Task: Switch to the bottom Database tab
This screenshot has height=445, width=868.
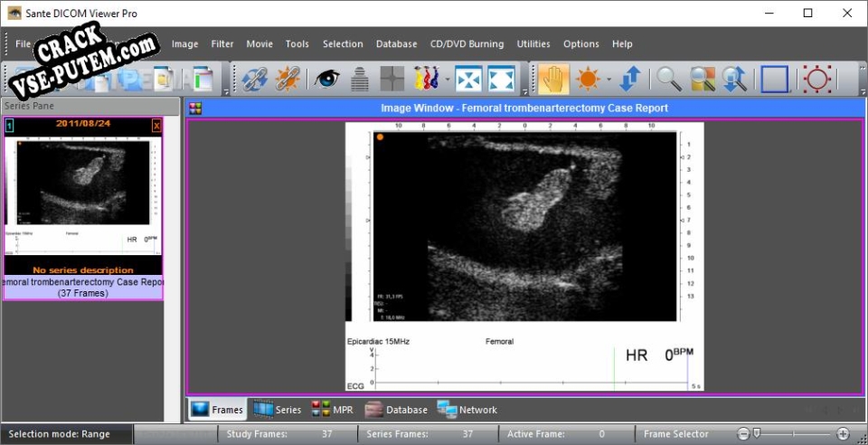Action: [396, 410]
